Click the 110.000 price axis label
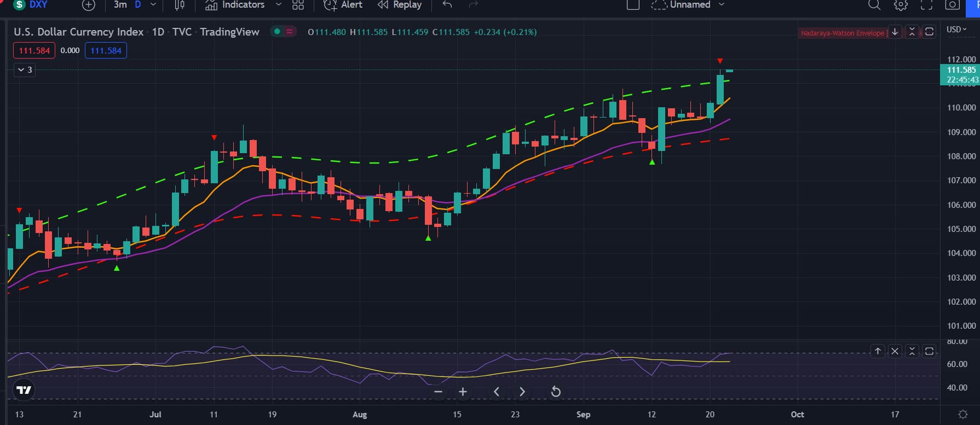The height and width of the screenshot is (425, 980). (961, 108)
